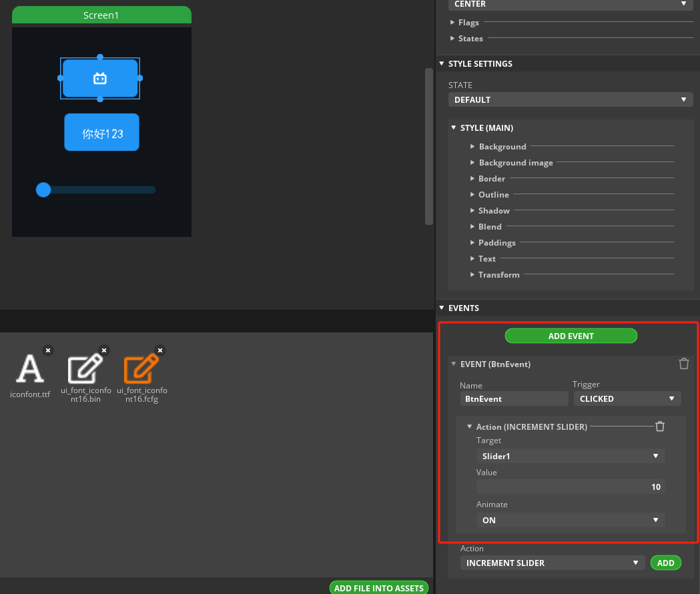Click the green ADD EVENT button

tap(571, 336)
